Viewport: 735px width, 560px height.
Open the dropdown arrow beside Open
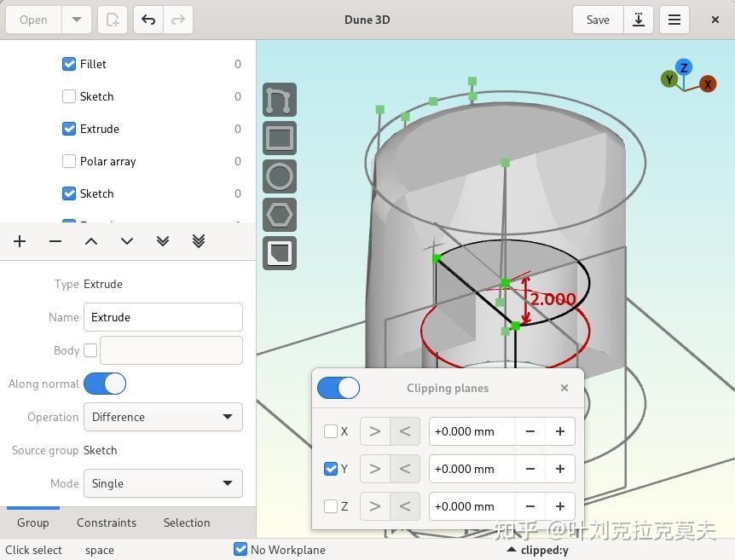(76, 19)
